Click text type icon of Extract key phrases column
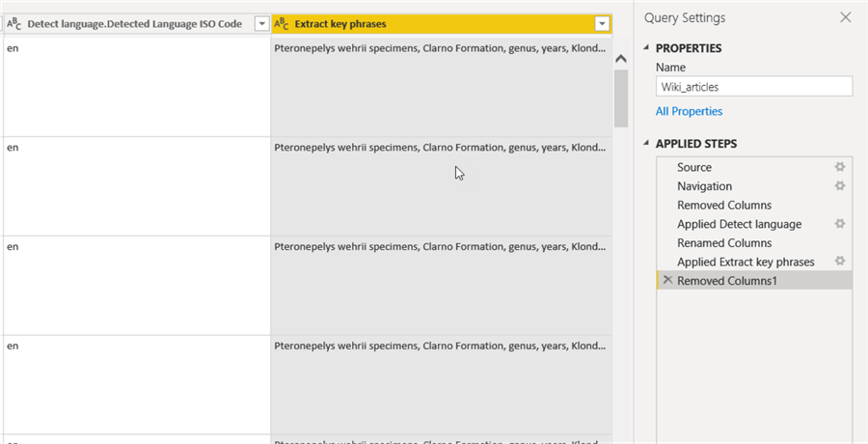The image size is (868, 444). click(x=282, y=24)
